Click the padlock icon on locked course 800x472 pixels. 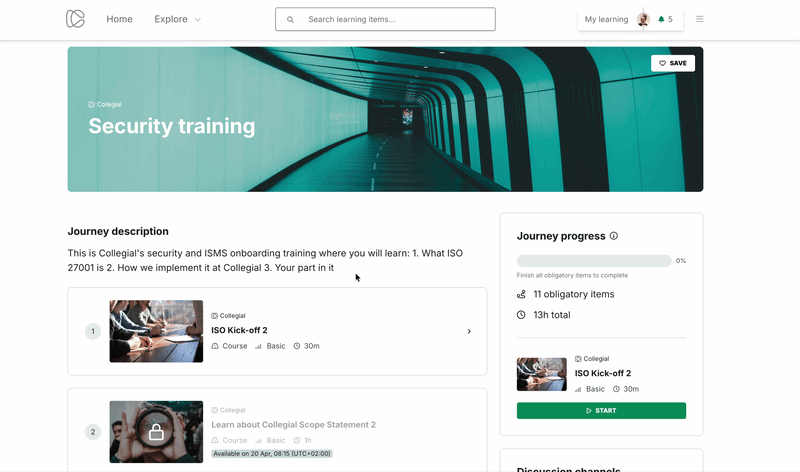tap(156, 432)
